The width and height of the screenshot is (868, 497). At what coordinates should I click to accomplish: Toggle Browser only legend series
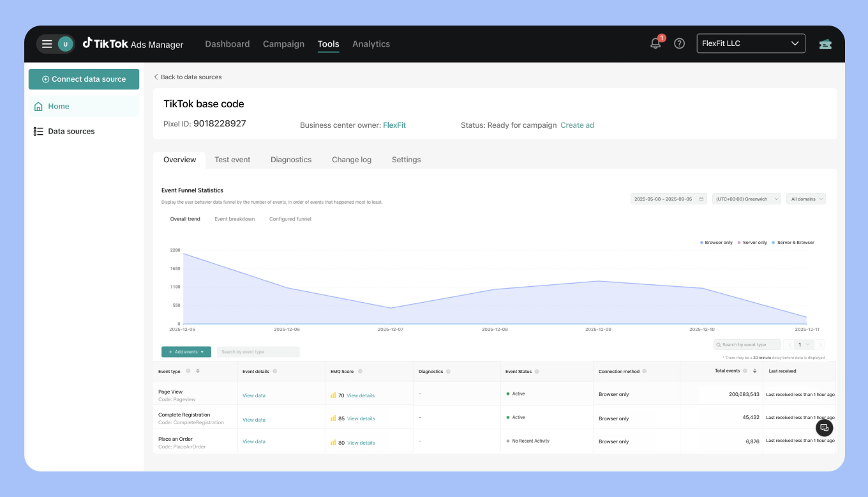[716, 243]
